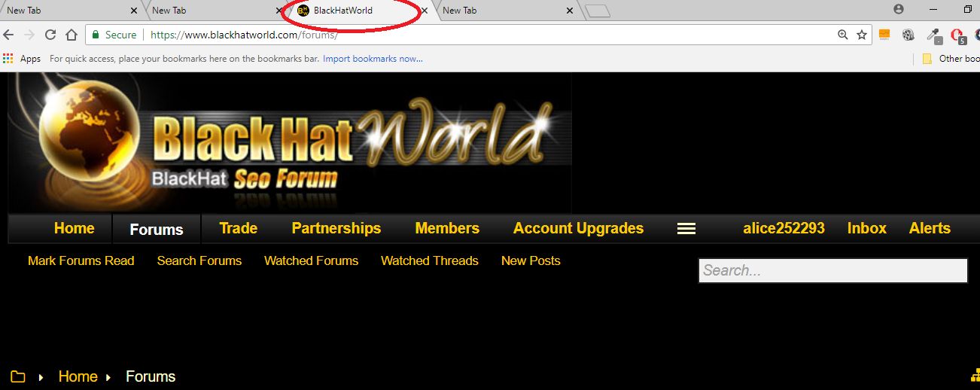The height and width of the screenshot is (390, 980).
Task: Click the BlackHatWorld logo banner
Action: (290, 143)
